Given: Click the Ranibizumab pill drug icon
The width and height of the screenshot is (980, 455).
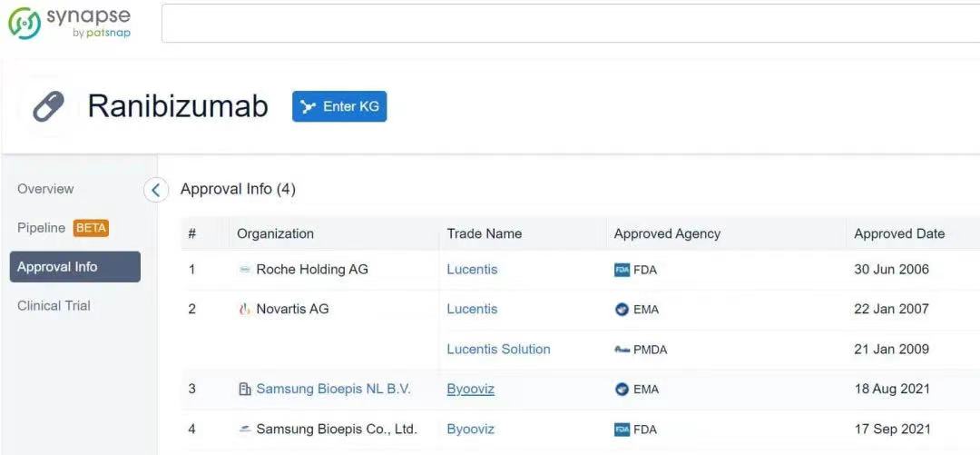Looking at the screenshot, I should [x=48, y=107].
